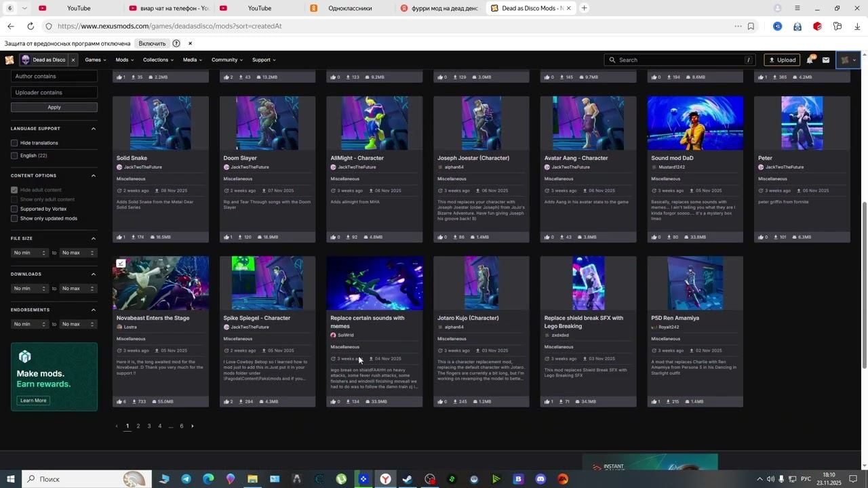Go to page 2 of mods
The height and width of the screenshot is (488, 868).
138,426
